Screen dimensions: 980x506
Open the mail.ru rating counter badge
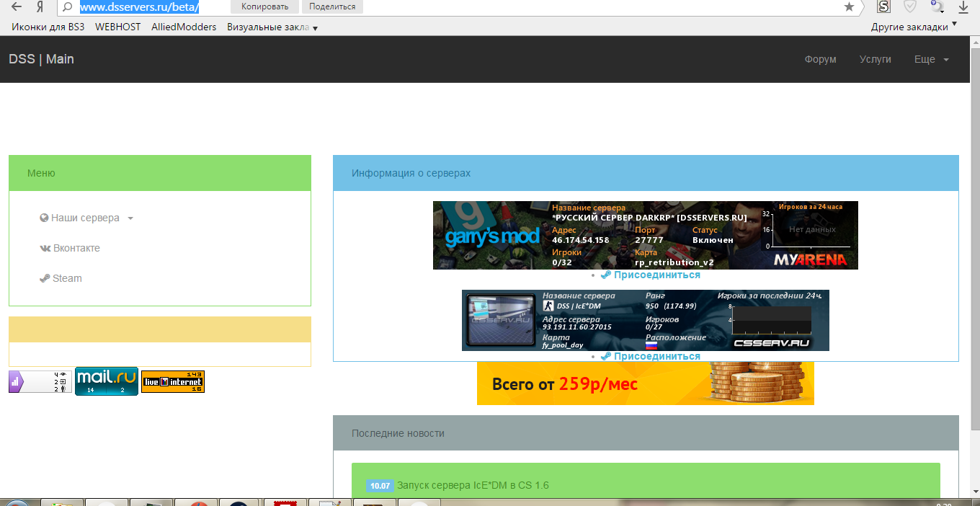106,381
